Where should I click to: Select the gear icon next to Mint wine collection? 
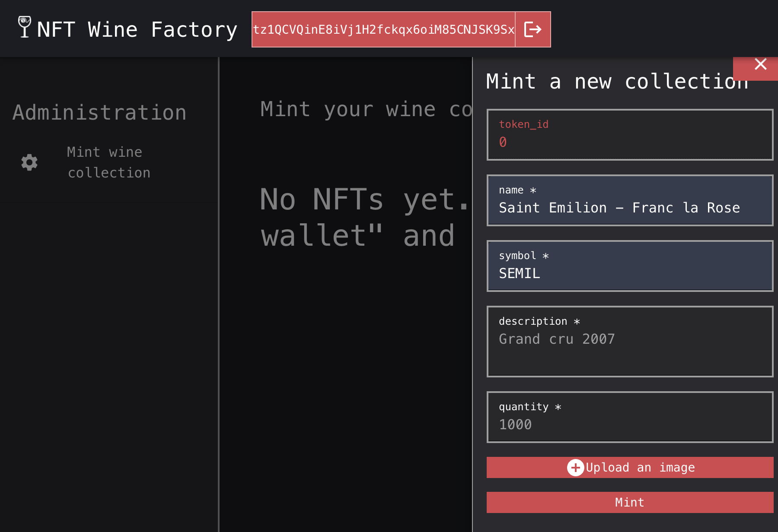point(29,162)
